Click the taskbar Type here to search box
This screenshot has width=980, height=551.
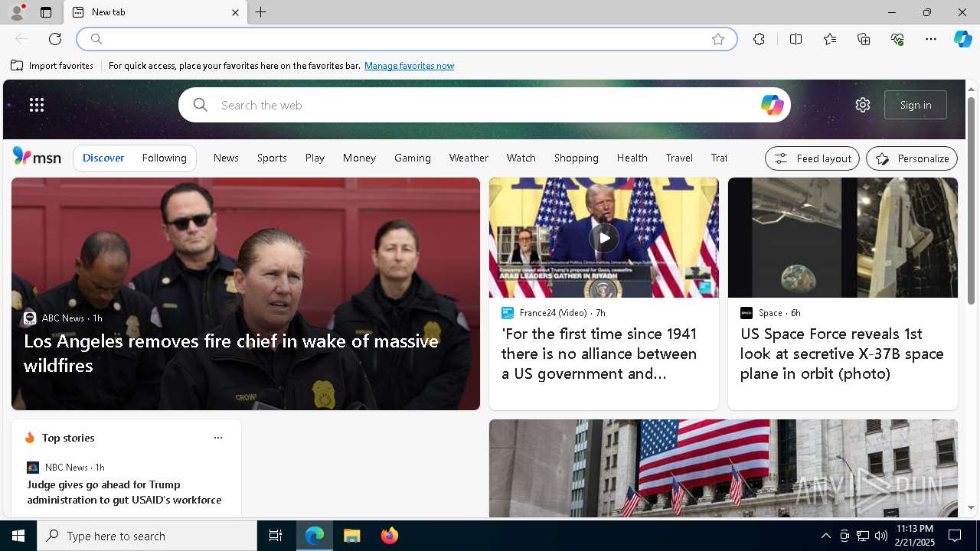(x=147, y=536)
